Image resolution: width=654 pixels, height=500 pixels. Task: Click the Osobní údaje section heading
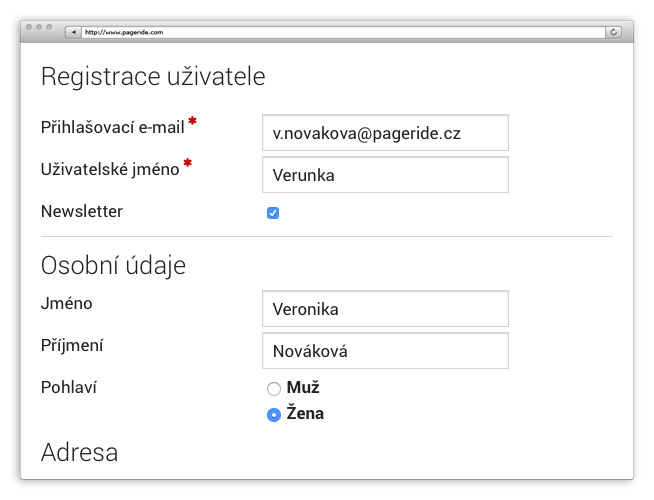(x=113, y=266)
